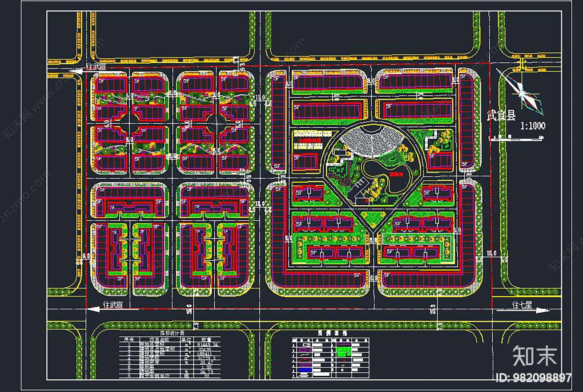Click the 169411 value in the statistics table

(x=205, y=353)
